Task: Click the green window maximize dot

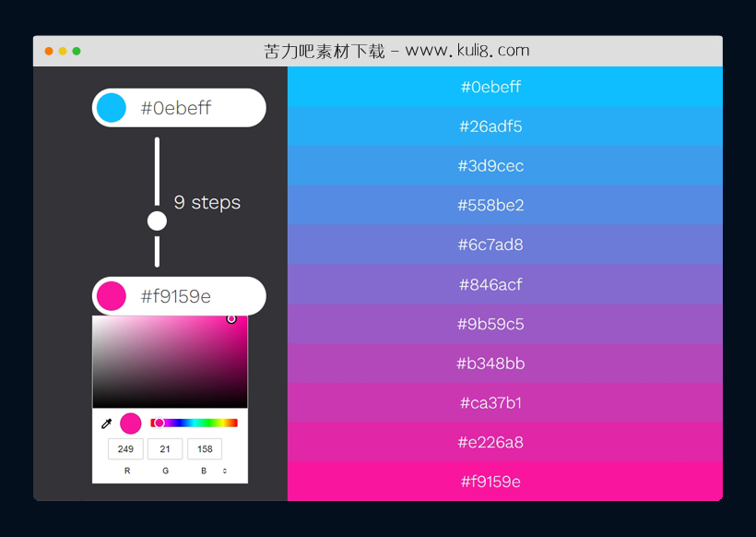Action: tap(77, 51)
